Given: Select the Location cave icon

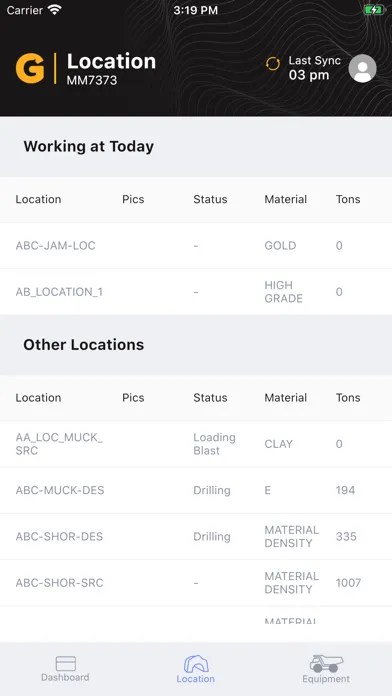Looking at the screenshot, I should [x=196, y=664].
